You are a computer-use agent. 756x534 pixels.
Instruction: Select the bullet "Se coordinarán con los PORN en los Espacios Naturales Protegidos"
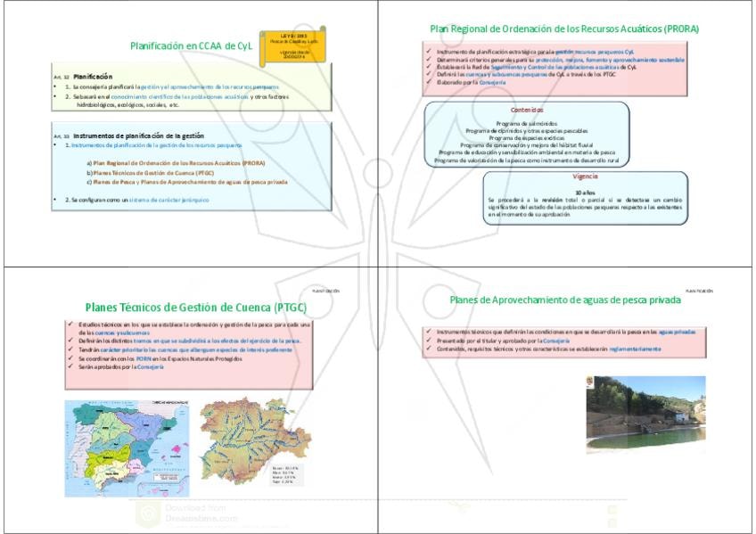coord(160,358)
